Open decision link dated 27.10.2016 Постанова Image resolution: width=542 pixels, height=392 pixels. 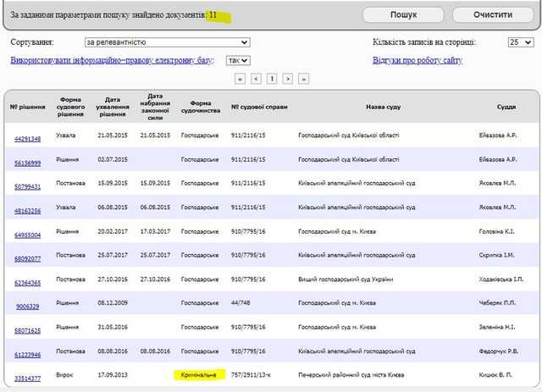click(27, 283)
